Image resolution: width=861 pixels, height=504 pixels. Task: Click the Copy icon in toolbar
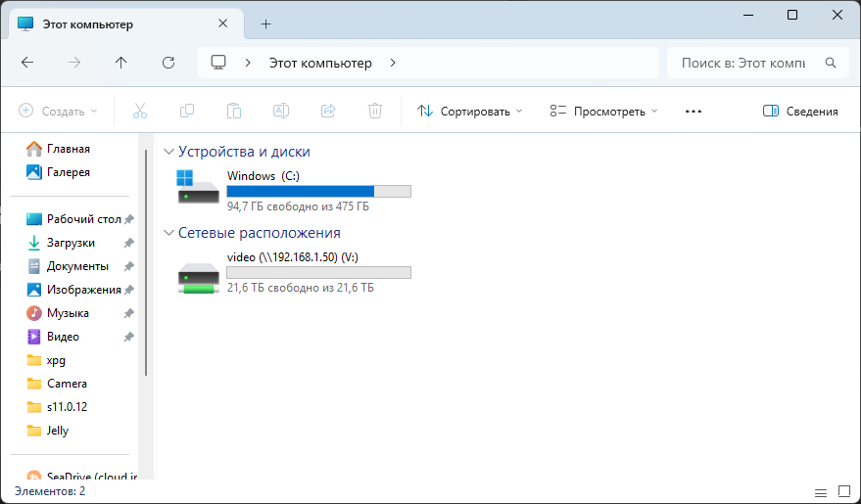click(186, 112)
